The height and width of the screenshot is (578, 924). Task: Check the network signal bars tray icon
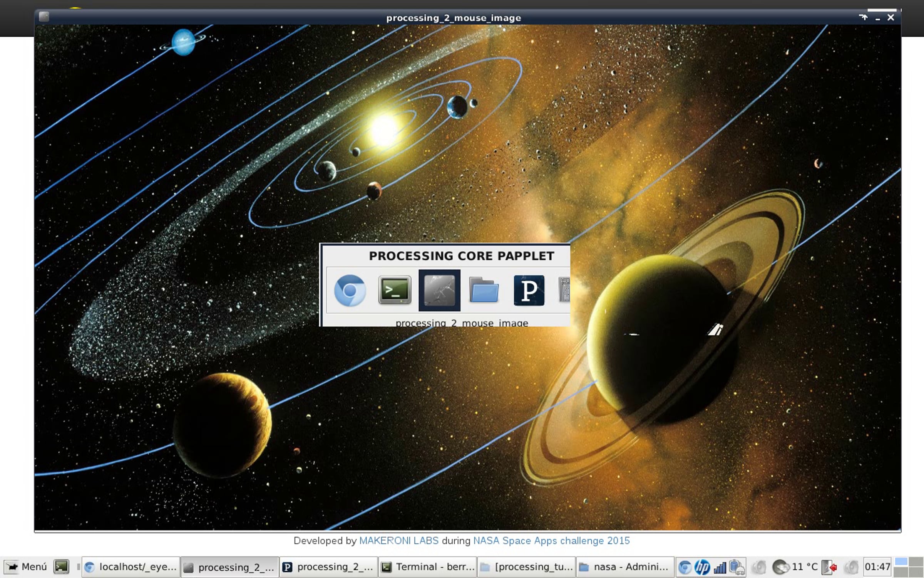click(x=720, y=567)
